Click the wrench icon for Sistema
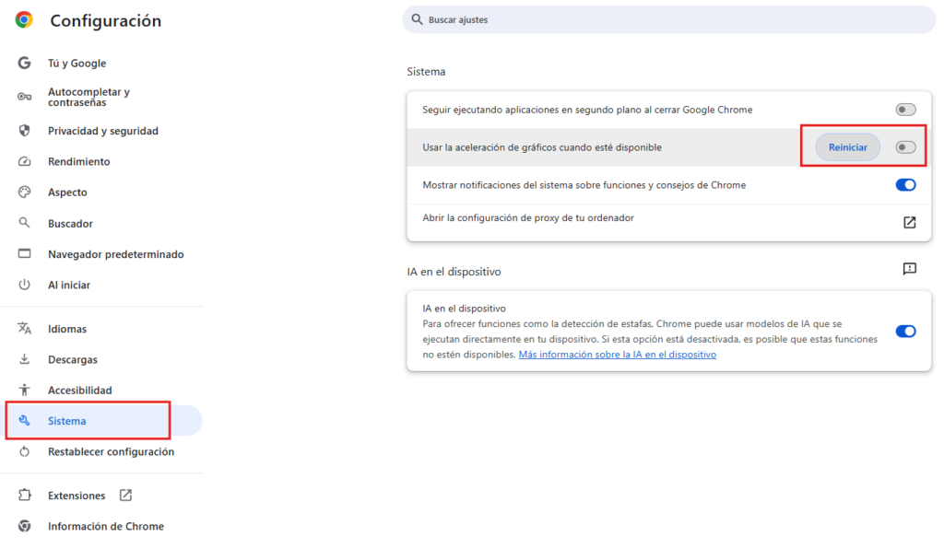Viewport: 944px width, 560px height. (x=24, y=420)
